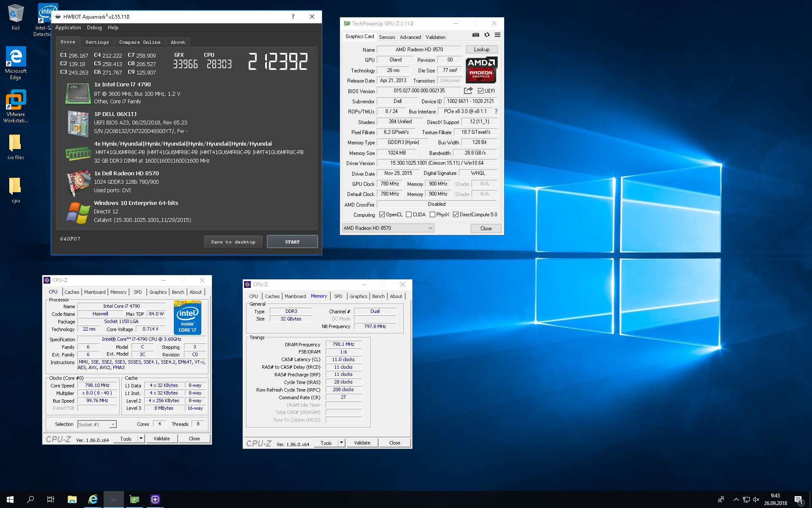Open the Mainboard tab in left CPU-Z

tap(95, 292)
